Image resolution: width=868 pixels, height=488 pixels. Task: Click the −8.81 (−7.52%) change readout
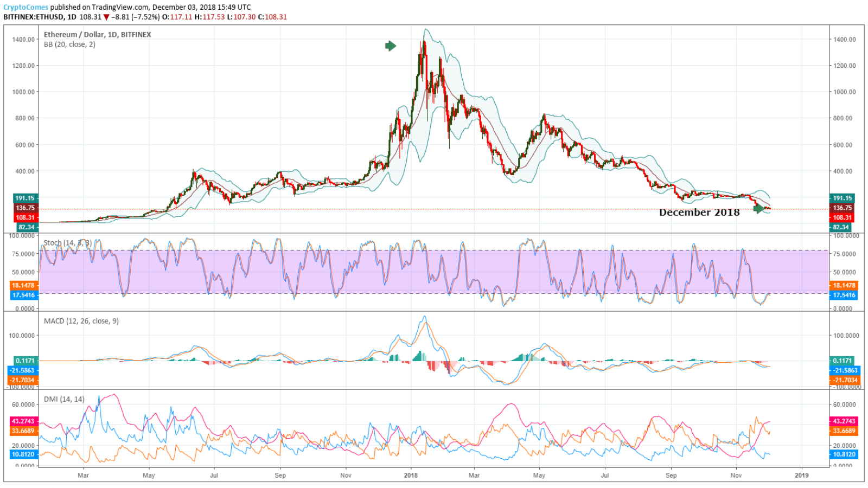tap(136, 17)
